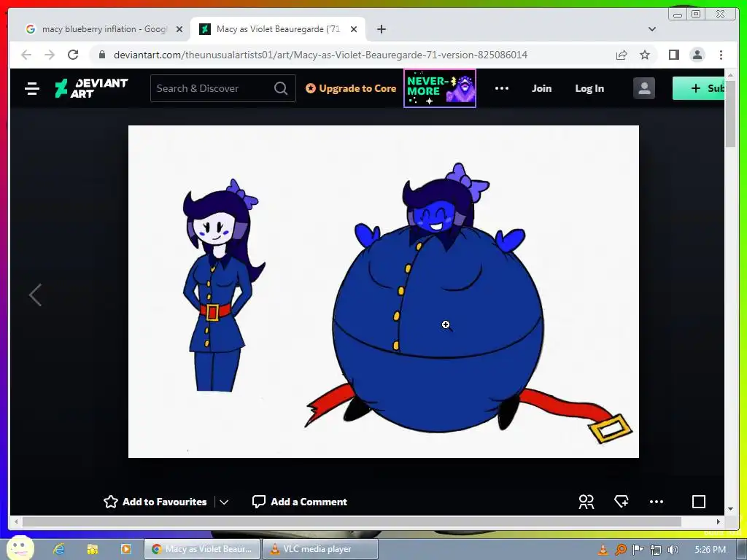Click the award badge icon

622,502
